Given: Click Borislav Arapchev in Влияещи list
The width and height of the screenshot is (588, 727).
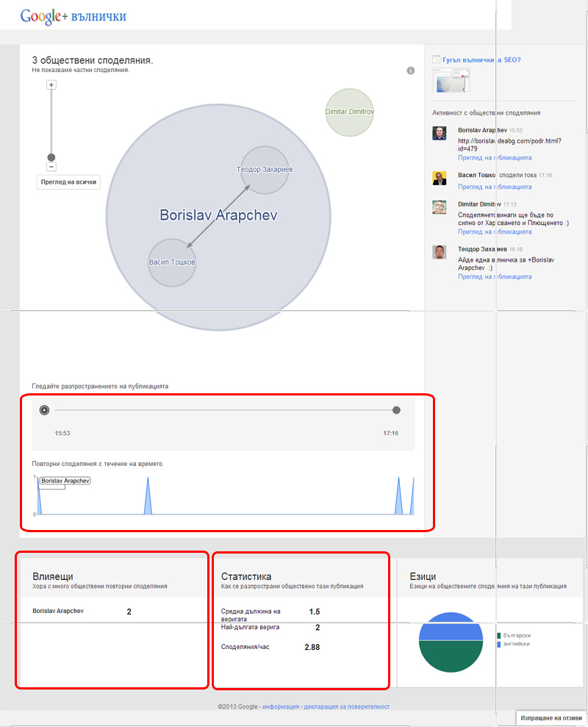Looking at the screenshot, I should 58,611.
